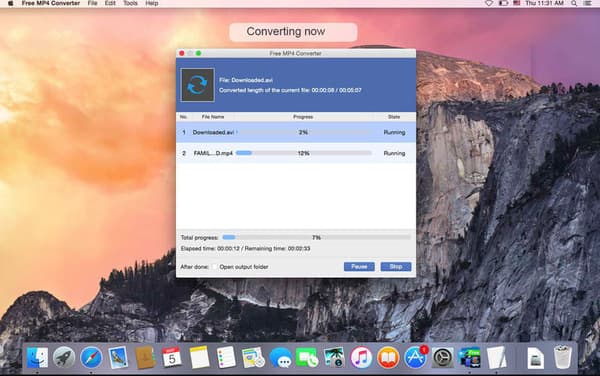Click battery status icon in menu bar
600x376 pixels.
(503, 3)
